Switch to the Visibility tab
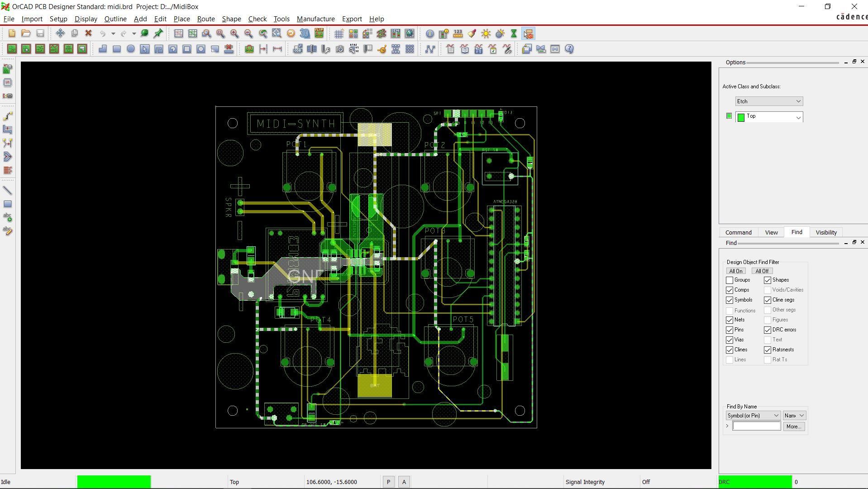The width and height of the screenshot is (868, 489). (x=826, y=232)
